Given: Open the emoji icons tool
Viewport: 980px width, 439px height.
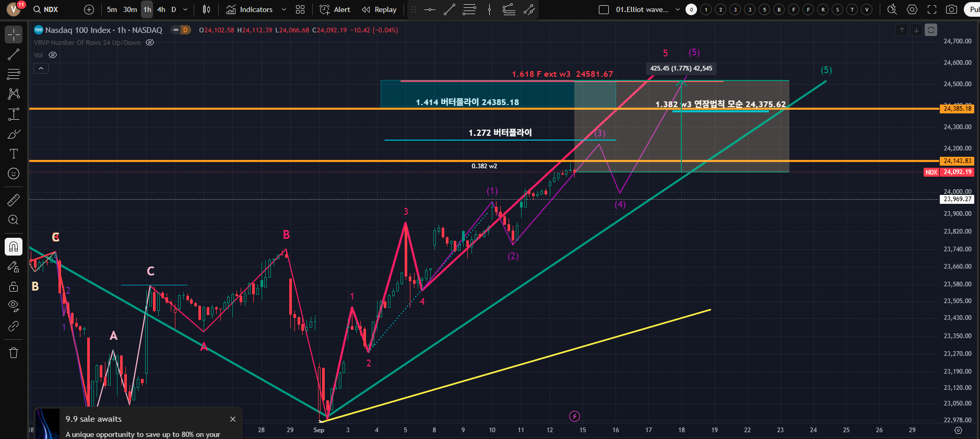Looking at the screenshot, I should 14,174.
